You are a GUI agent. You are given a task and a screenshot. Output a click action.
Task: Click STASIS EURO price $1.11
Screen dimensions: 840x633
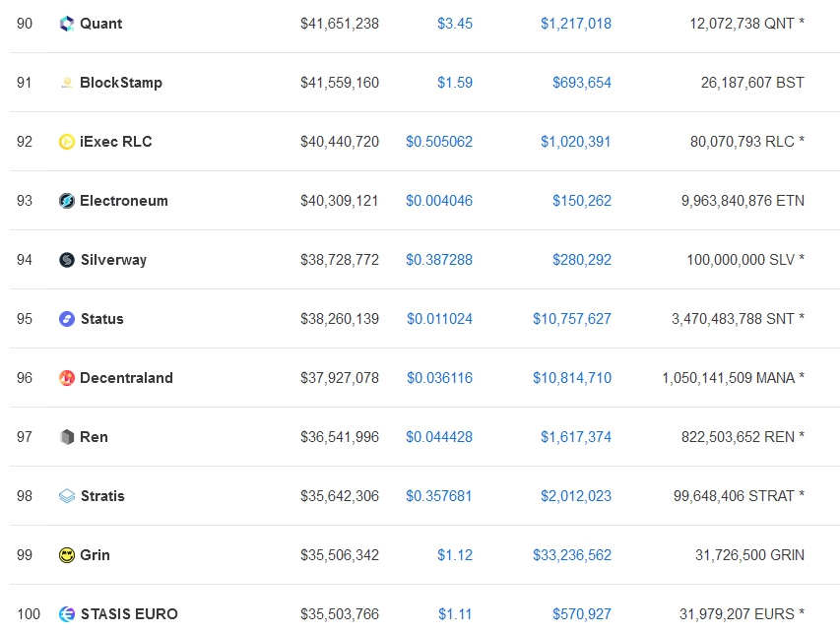(x=455, y=613)
